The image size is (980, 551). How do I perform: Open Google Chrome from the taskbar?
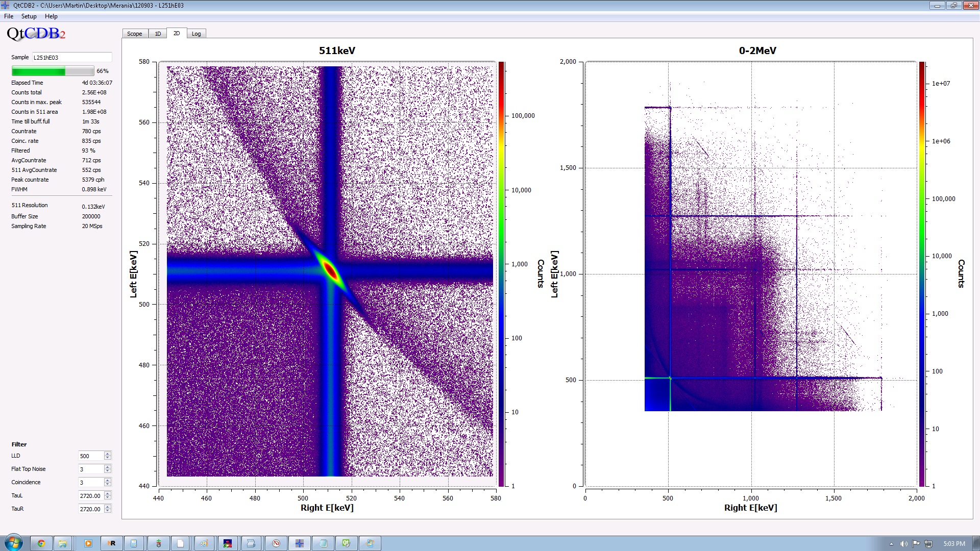pyautogui.click(x=41, y=543)
